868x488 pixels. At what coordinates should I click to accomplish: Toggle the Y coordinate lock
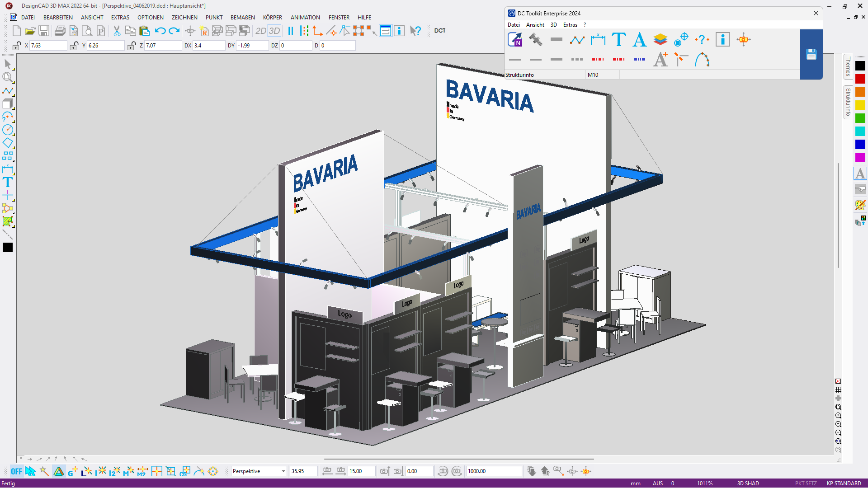pos(74,46)
